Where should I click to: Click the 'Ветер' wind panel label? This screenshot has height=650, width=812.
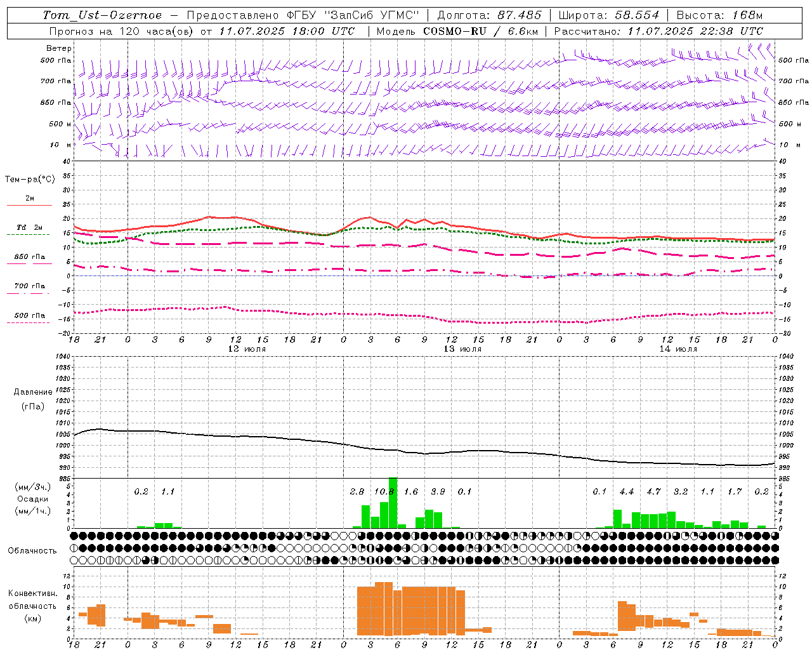(x=59, y=48)
